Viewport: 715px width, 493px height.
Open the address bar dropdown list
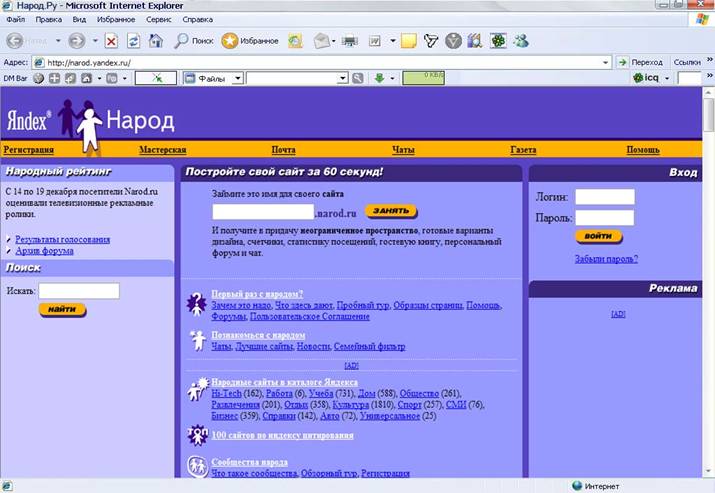coord(606,62)
